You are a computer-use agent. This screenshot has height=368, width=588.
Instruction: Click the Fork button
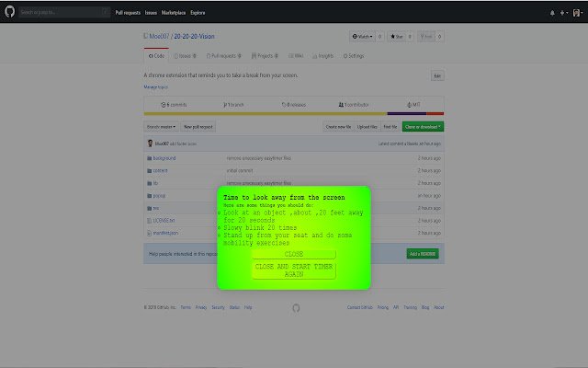tap(426, 37)
